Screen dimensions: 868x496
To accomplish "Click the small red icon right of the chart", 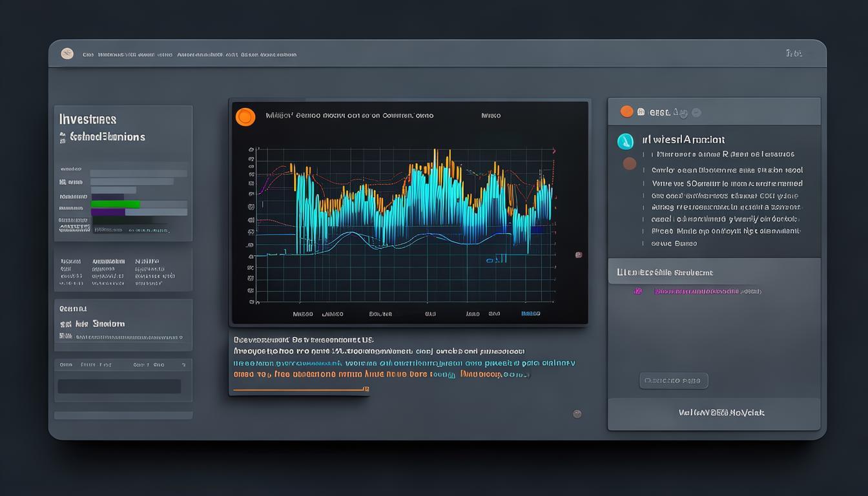I will pyautogui.click(x=579, y=255).
